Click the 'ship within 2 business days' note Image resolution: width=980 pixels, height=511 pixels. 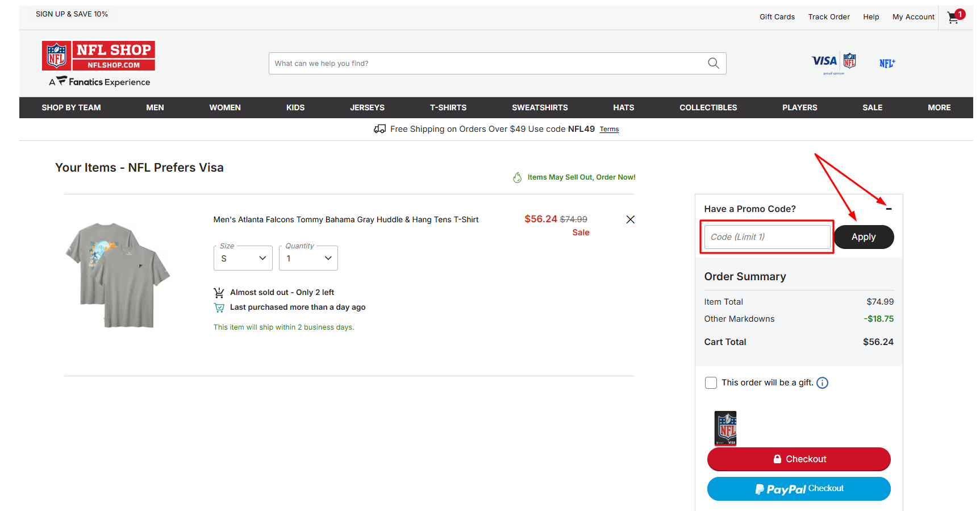[x=283, y=327]
